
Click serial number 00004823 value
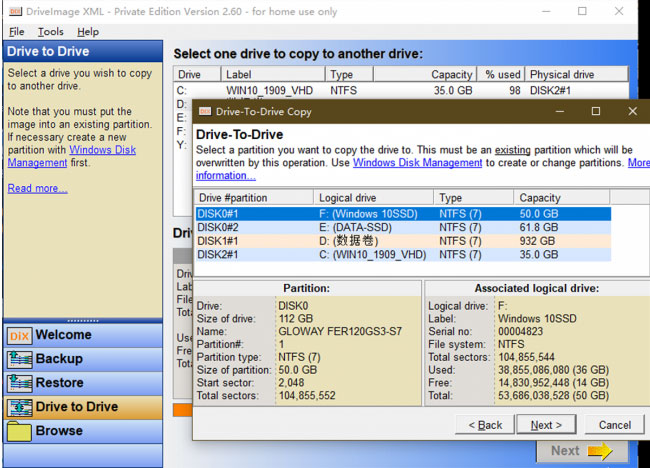pyautogui.click(x=520, y=332)
